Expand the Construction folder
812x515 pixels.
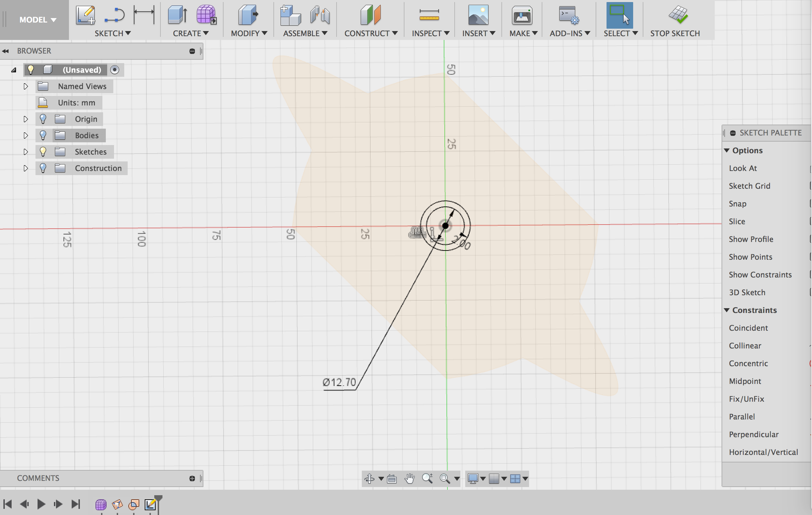[26, 168]
